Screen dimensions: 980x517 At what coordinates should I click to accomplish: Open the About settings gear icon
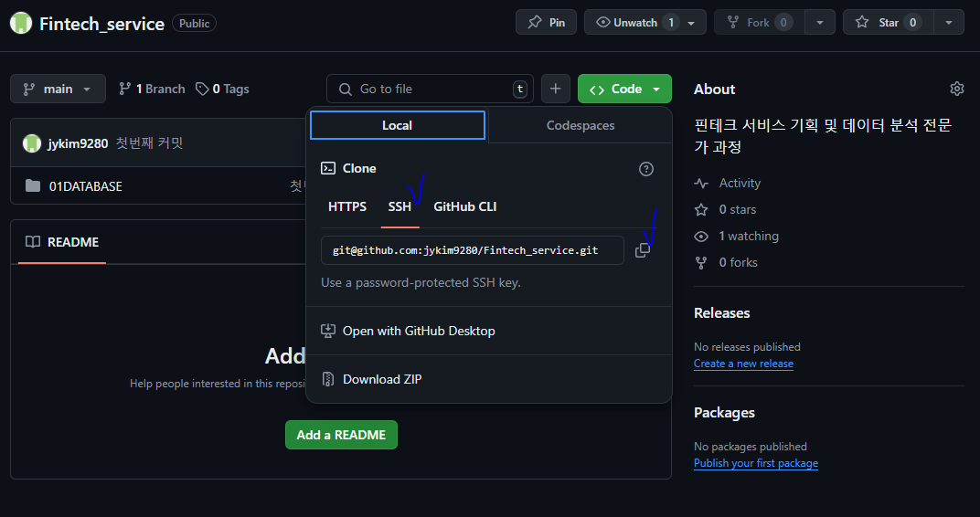[x=957, y=89]
